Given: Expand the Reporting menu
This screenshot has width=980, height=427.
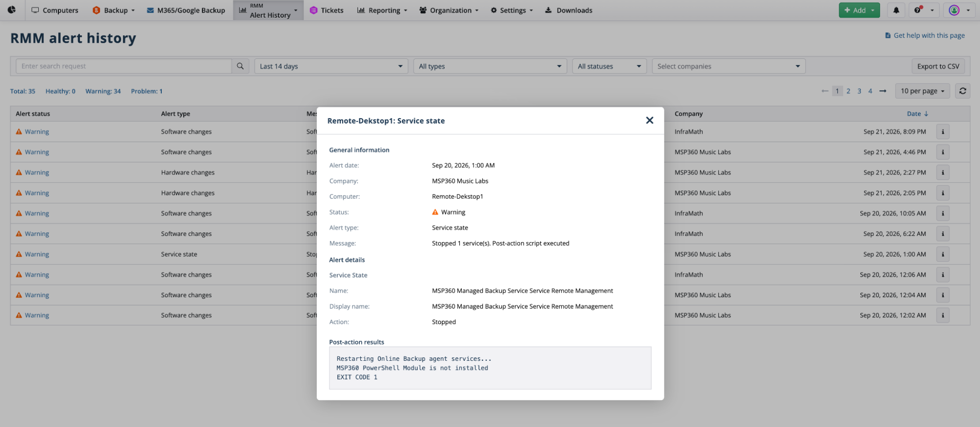Looking at the screenshot, I should click(x=382, y=10).
